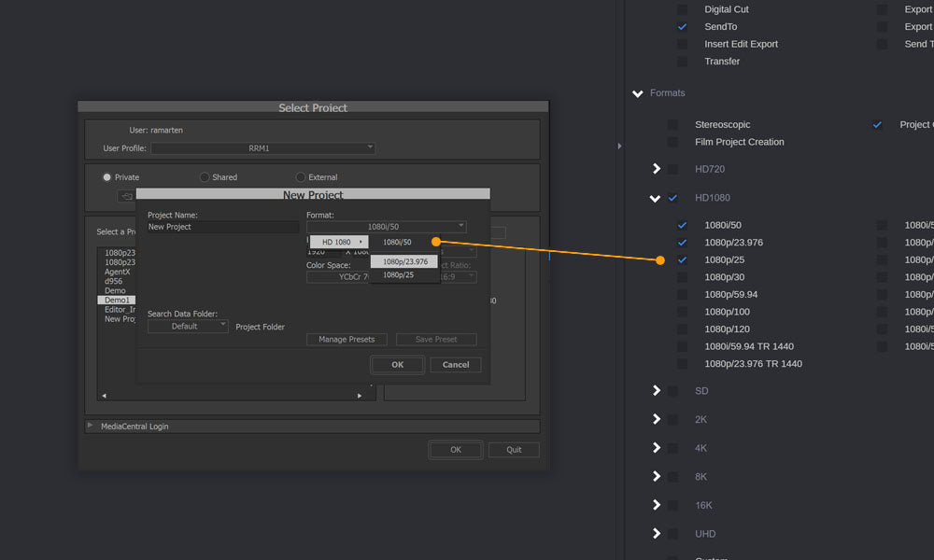Click the folder browse icon under Private
This screenshot has height=560, width=934.
point(125,196)
